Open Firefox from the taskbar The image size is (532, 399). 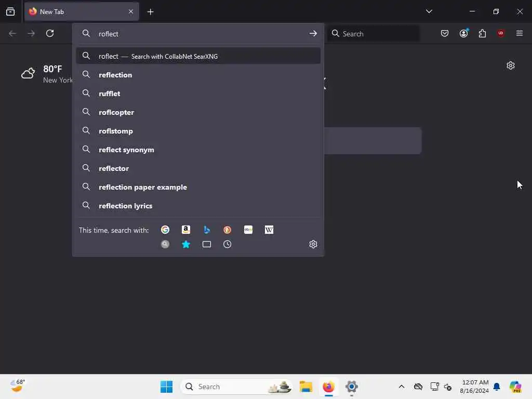[x=328, y=387]
